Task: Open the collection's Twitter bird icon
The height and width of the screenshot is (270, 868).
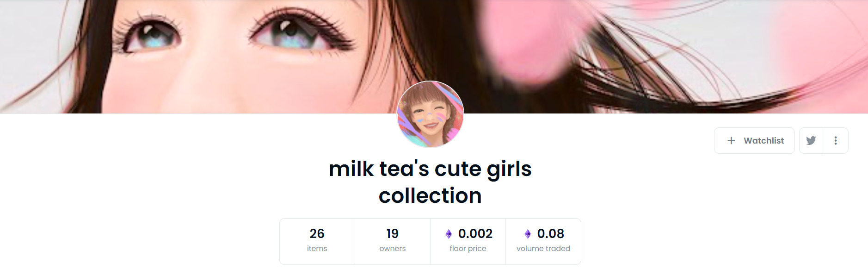Action: [x=811, y=140]
